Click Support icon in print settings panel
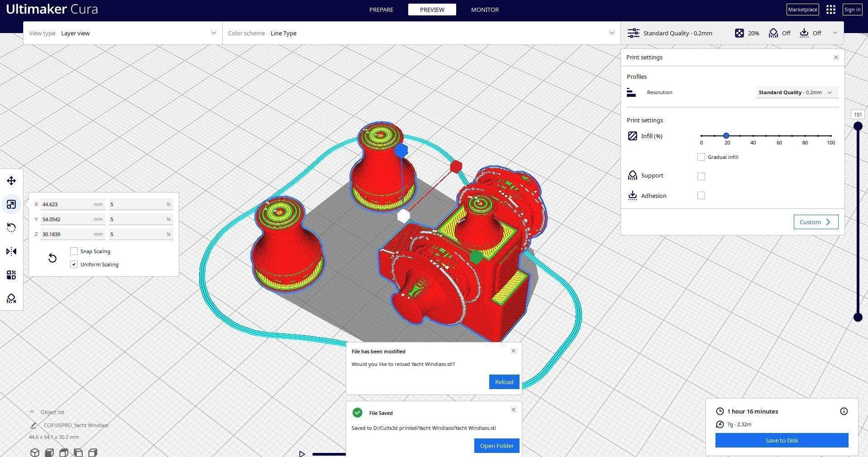Viewport: 868px width, 457px height. click(x=633, y=175)
